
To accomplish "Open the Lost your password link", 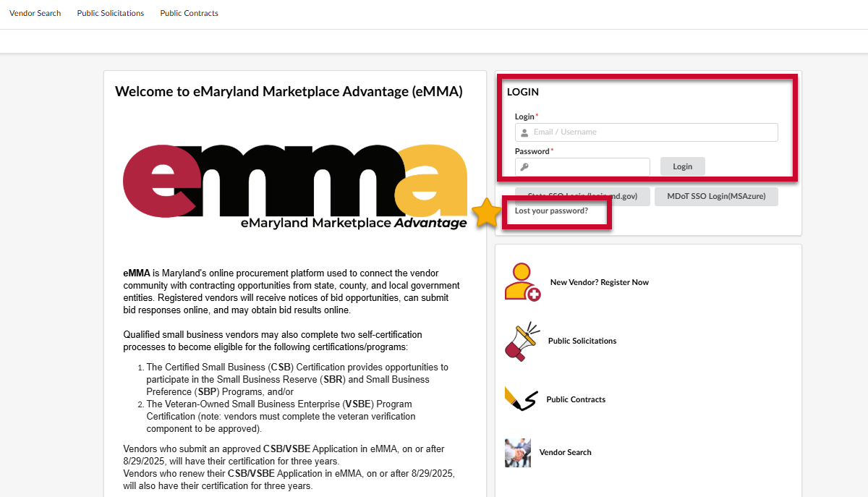I will [551, 211].
